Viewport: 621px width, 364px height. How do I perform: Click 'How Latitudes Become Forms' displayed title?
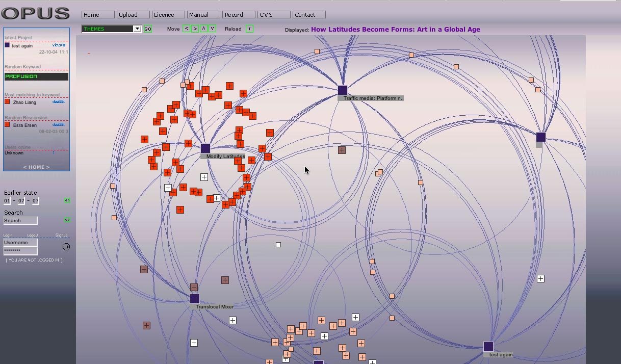click(396, 29)
